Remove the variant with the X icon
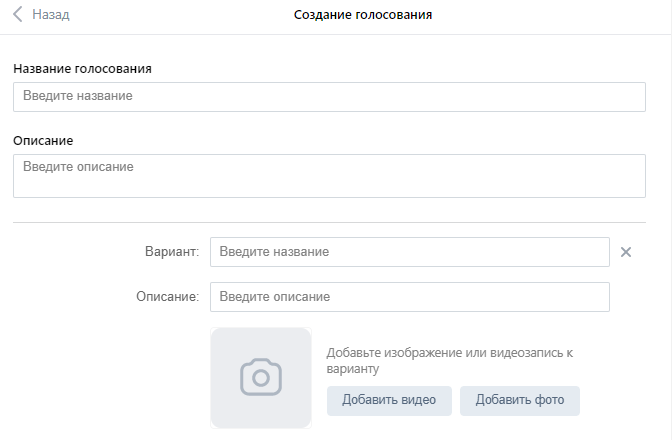672x440 pixels. click(626, 252)
